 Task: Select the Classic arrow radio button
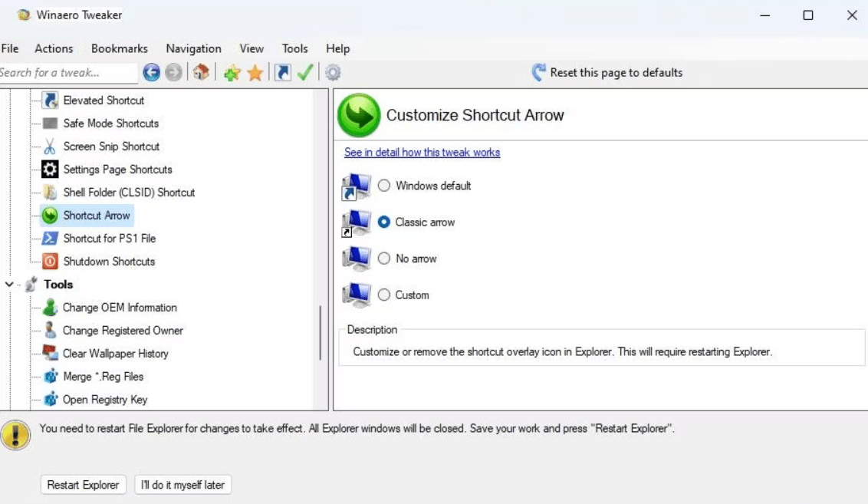pos(383,222)
